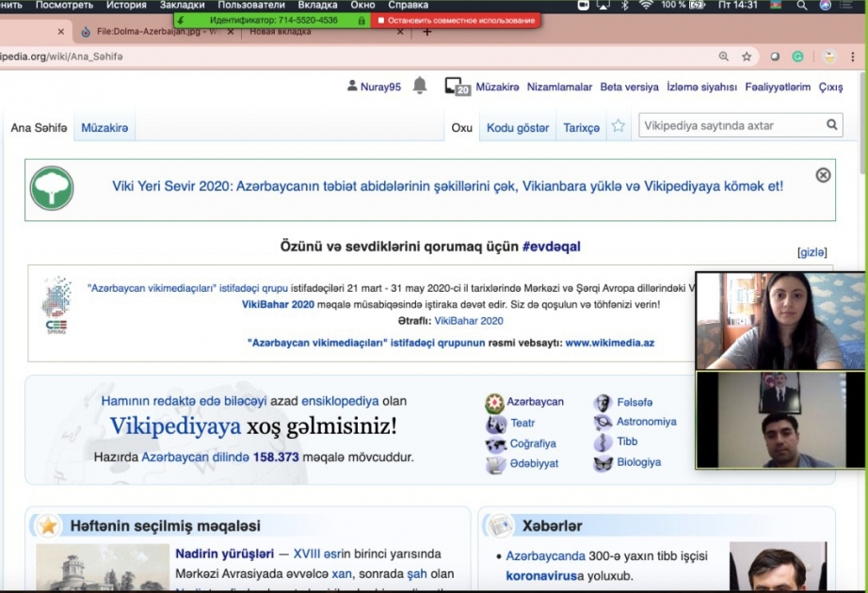Viewport: 868px width, 593px height.
Task: Click the newspaper icon of Xəbərlər section
Action: point(501,525)
